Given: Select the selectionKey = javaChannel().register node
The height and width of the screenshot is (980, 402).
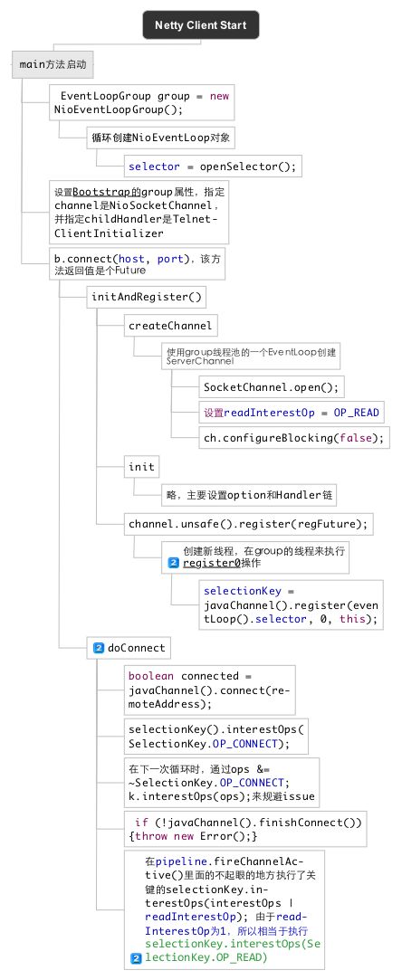Looking at the screenshot, I should [x=291, y=604].
